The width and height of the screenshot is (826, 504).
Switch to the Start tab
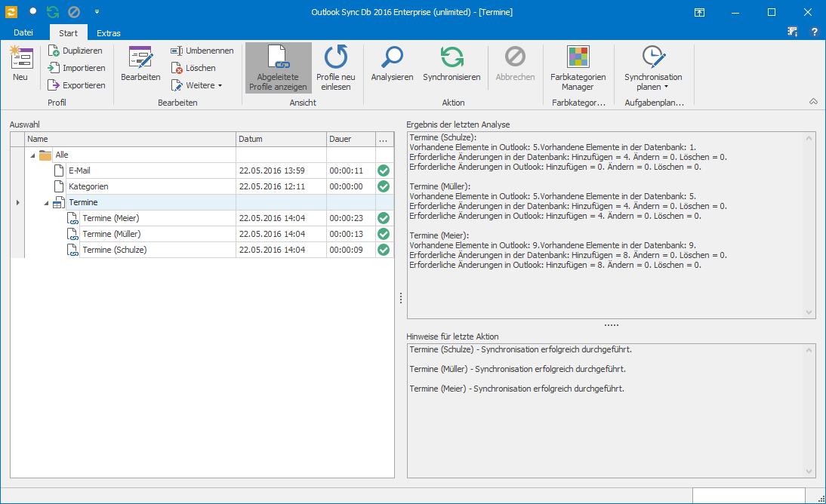(68, 32)
